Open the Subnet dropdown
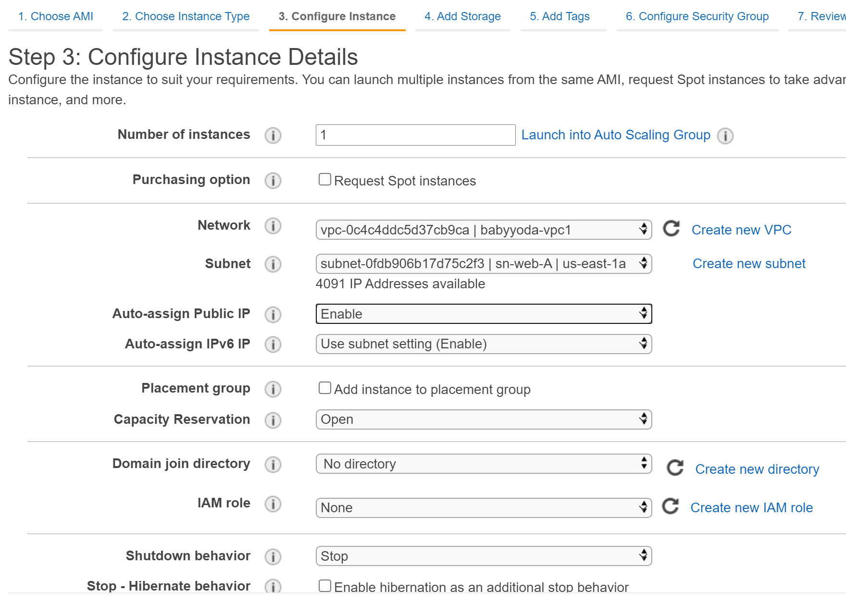The height and width of the screenshot is (616, 846). [x=484, y=264]
